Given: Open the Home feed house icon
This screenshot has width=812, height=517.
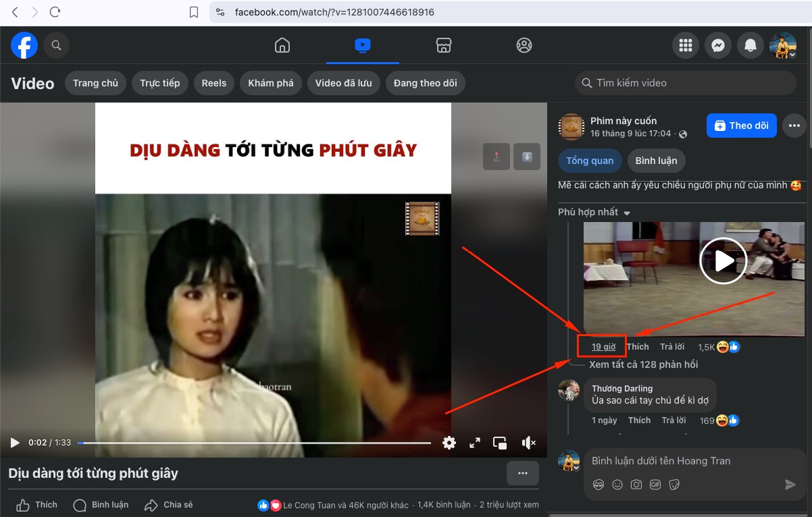Looking at the screenshot, I should pyautogui.click(x=282, y=45).
